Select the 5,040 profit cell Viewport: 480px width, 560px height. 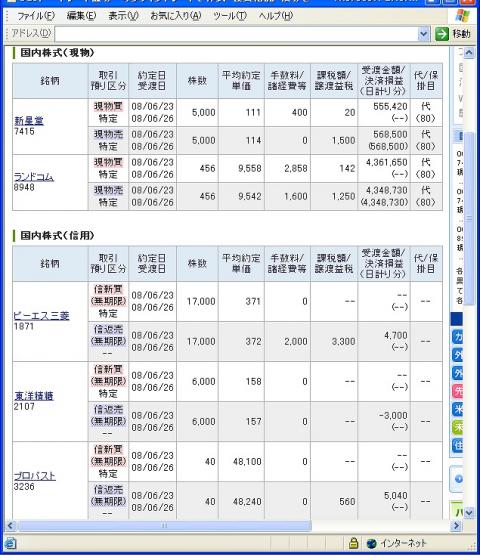tap(384, 501)
